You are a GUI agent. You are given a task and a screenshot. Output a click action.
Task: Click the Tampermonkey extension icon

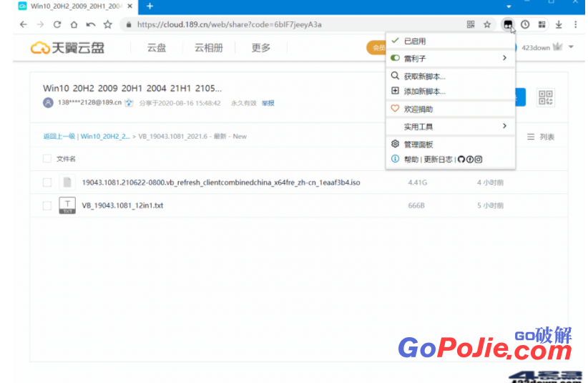(508, 25)
